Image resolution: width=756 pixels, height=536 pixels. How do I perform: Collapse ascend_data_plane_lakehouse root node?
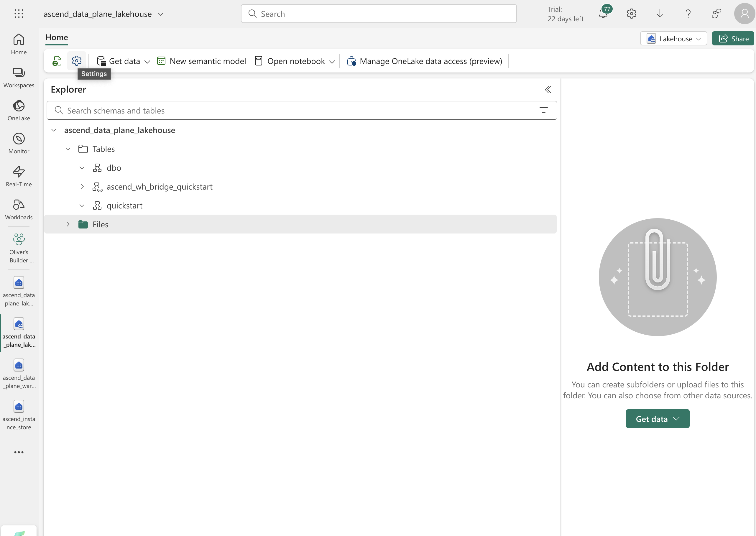click(x=54, y=130)
